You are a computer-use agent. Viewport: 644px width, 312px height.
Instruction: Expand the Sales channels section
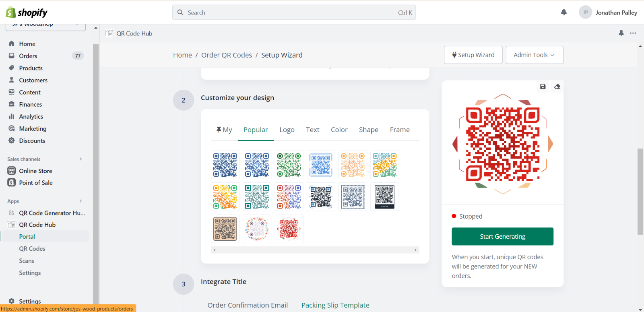tap(80, 159)
